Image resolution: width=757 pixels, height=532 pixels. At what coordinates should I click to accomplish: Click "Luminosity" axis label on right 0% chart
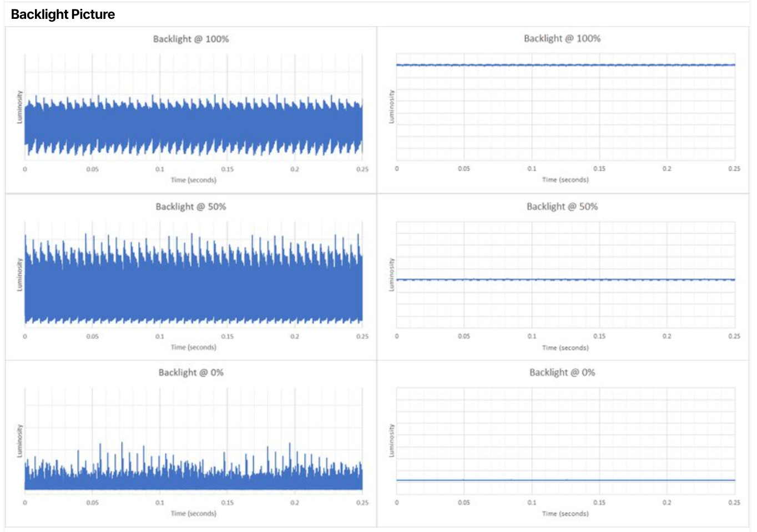click(x=392, y=440)
